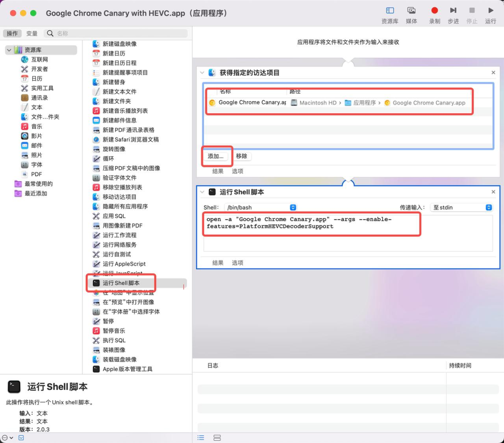Image resolution: width=504 pixels, height=443 pixels.
Task: Click the 添加... button
Action: click(217, 156)
